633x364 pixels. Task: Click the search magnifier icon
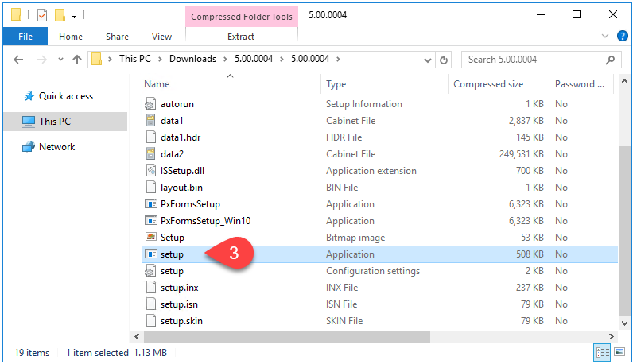point(610,60)
